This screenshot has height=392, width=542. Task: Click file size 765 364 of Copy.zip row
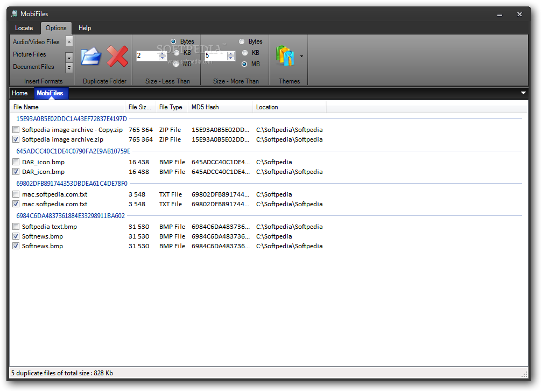140,130
